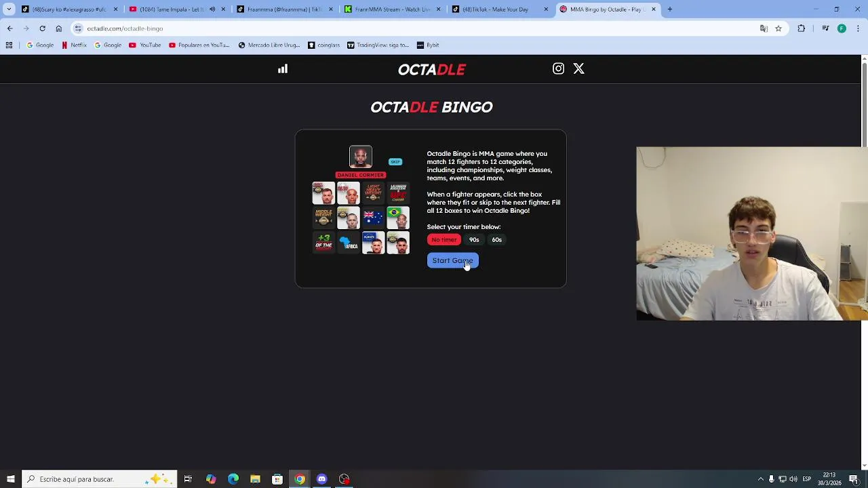868x488 pixels.
Task: Open the Populares en YouTube bookmark
Action: 199,45
